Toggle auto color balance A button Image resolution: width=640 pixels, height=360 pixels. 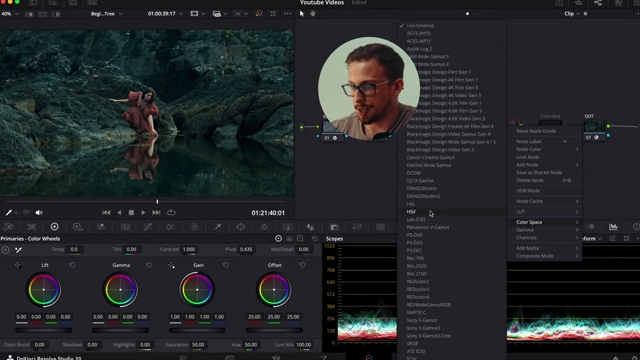point(6,249)
